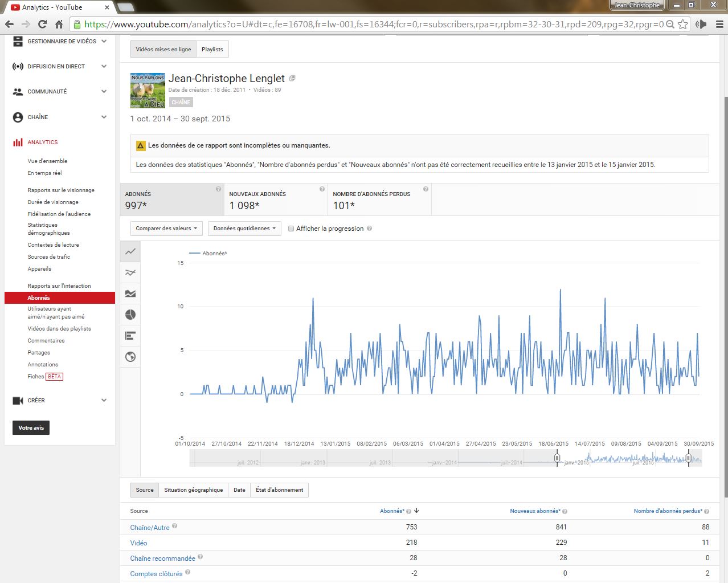Switch to multi-line chart view icon
The width and height of the screenshot is (728, 583).
tap(130, 272)
